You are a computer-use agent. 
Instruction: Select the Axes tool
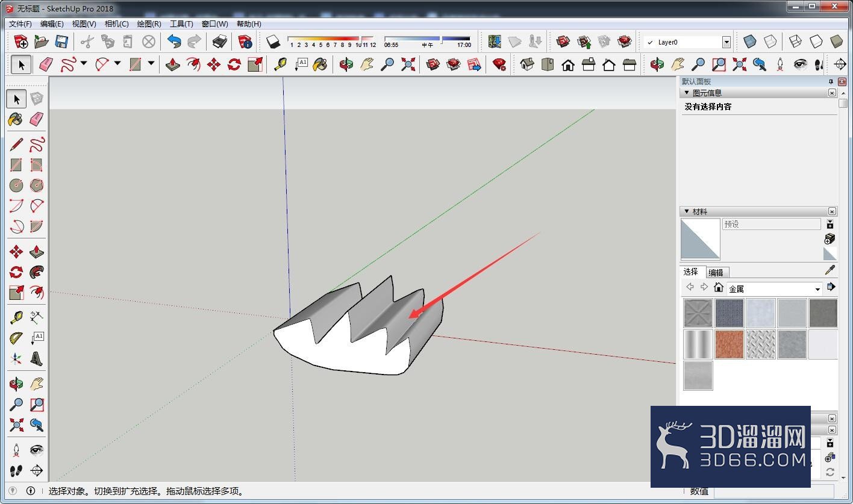16,359
